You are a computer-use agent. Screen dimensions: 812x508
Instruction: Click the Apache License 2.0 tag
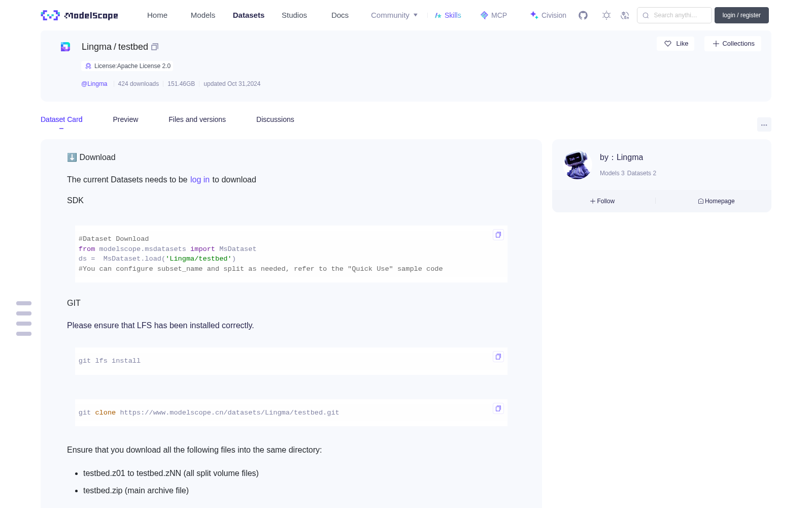click(127, 66)
